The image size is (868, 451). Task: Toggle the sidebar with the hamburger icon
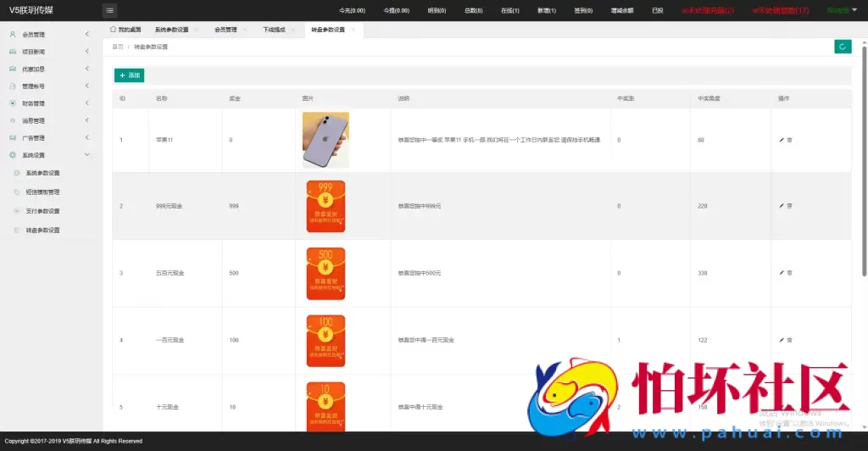coord(110,10)
